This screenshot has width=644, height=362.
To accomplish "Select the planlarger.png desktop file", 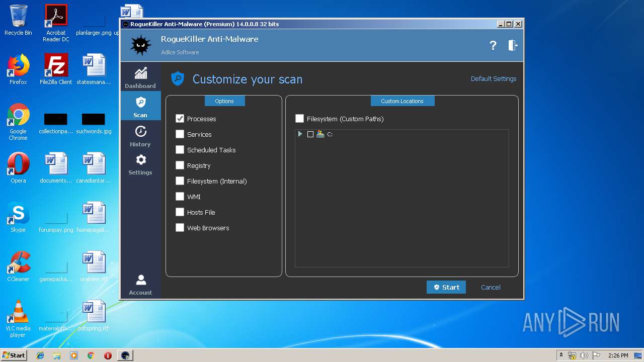I will [x=94, y=25].
